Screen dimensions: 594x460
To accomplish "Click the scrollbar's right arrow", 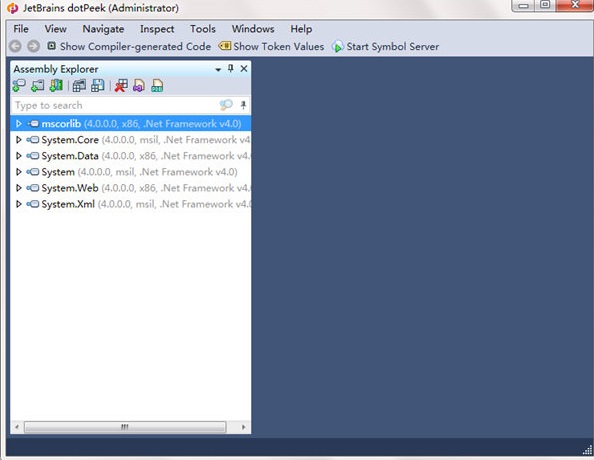I will 243,427.
